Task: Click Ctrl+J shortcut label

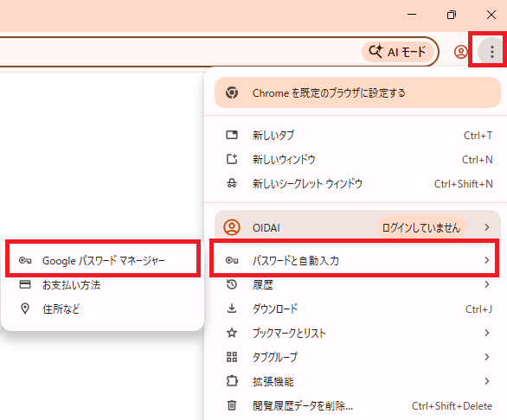Action: point(478,309)
